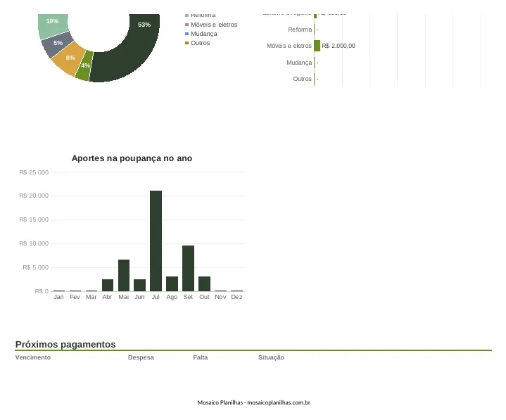Click the Móveis e eletros green bar
The image size is (506, 420).
click(x=317, y=46)
